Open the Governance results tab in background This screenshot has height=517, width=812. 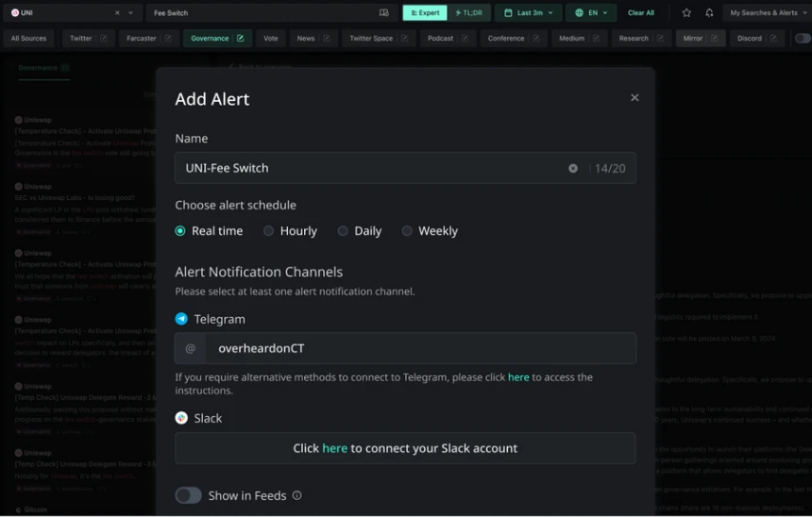[x=43, y=68]
